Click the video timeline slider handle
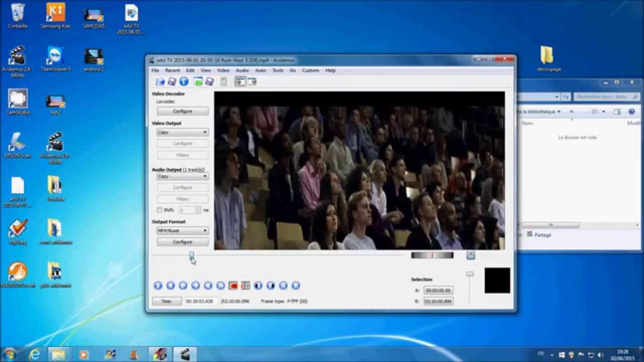The height and width of the screenshot is (362, 644). click(x=192, y=255)
